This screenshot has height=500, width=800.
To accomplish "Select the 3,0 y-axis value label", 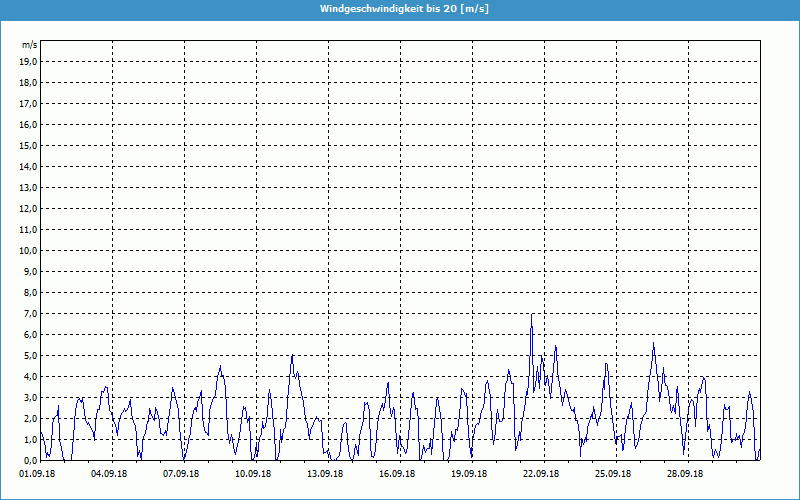I will (x=28, y=397).
